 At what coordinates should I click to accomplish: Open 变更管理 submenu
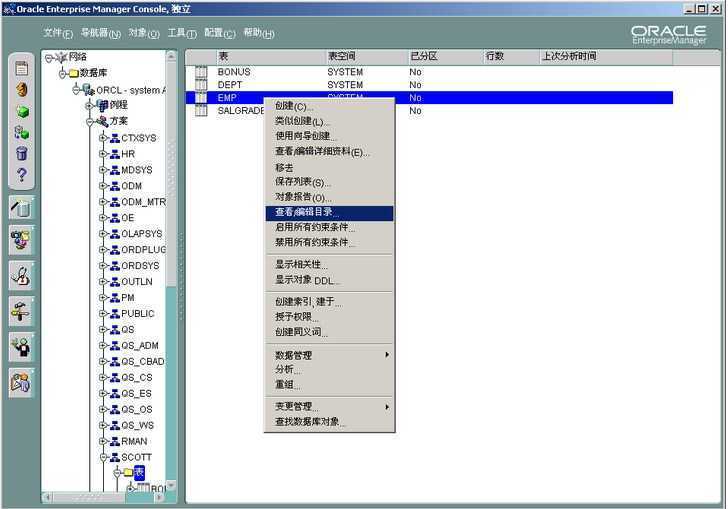point(329,407)
